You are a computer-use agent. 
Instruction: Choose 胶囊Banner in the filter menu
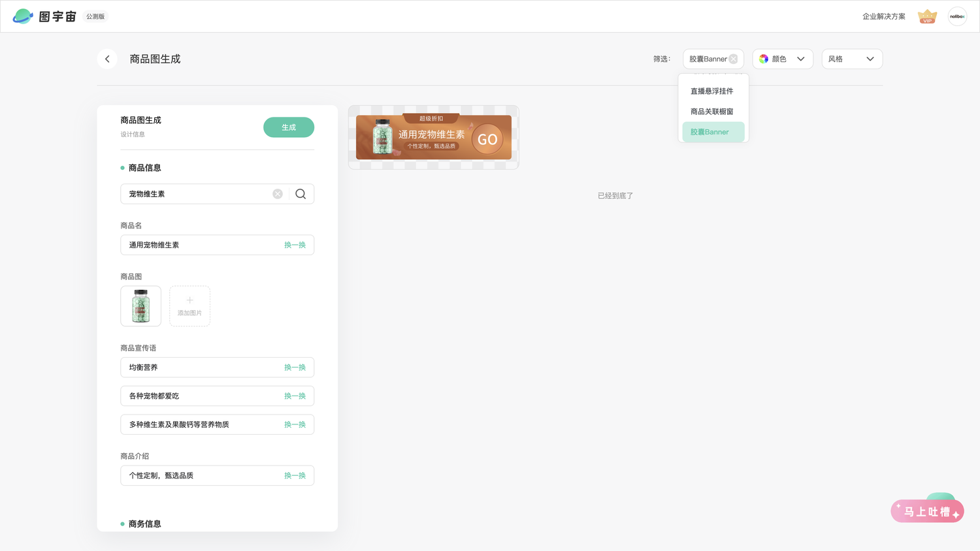tap(713, 132)
